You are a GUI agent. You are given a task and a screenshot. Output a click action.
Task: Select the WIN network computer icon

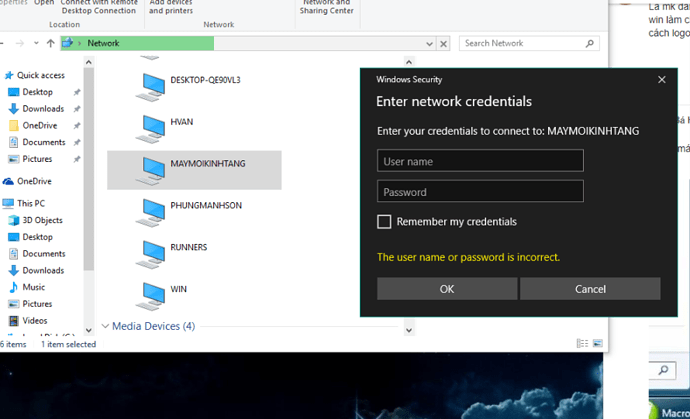click(152, 293)
